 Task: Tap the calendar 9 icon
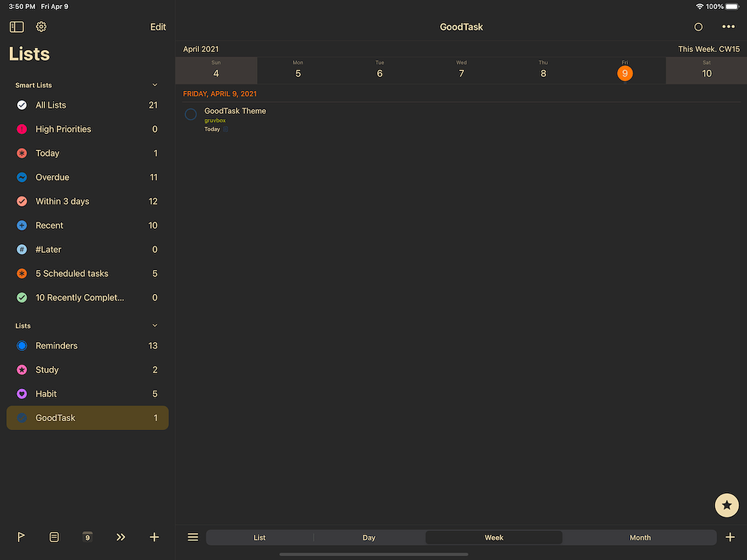pyautogui.click(x=87, y=537)
